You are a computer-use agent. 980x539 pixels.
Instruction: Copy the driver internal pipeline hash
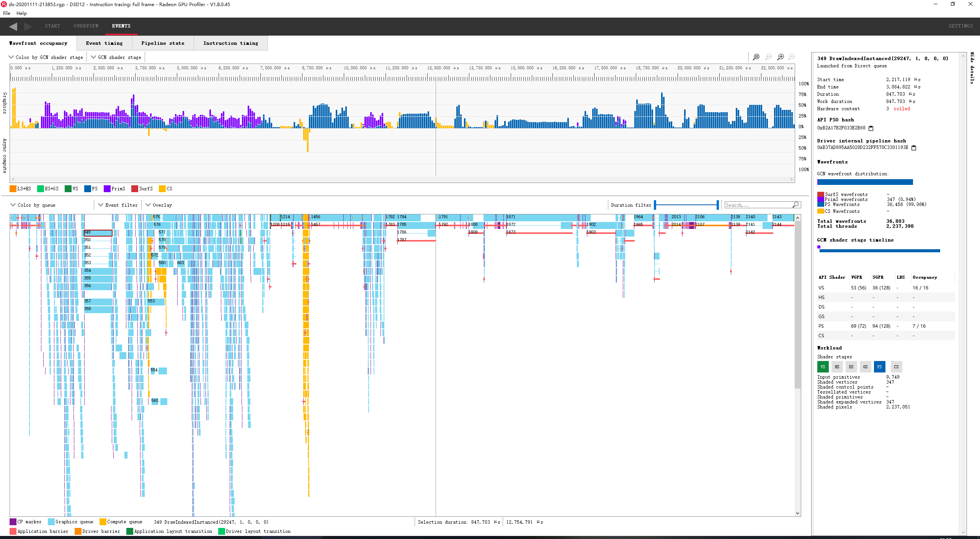click(x=914, y=148)
